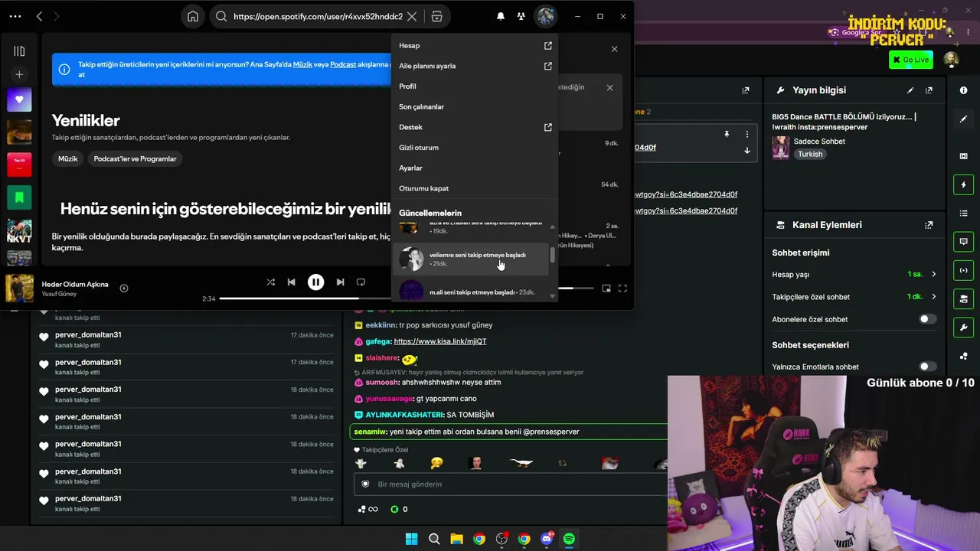Image resolution: width=980 pixels, height=551 pixels.
Task: Open File Explorer from taskbar
Action: [x=456, y=539]
